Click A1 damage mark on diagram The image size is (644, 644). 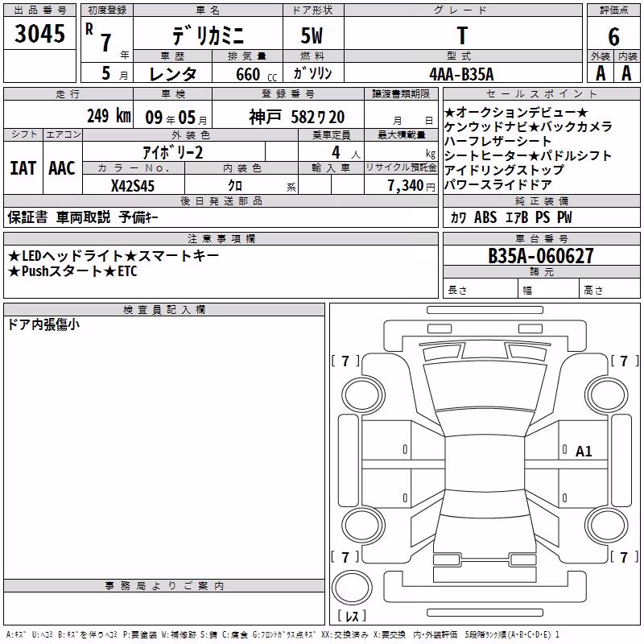coord(583,452)
